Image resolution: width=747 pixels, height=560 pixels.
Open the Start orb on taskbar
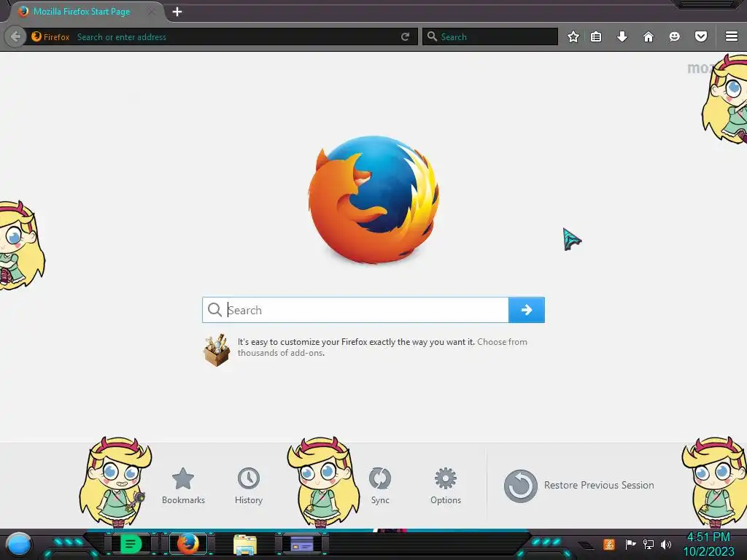click(19, 545)
